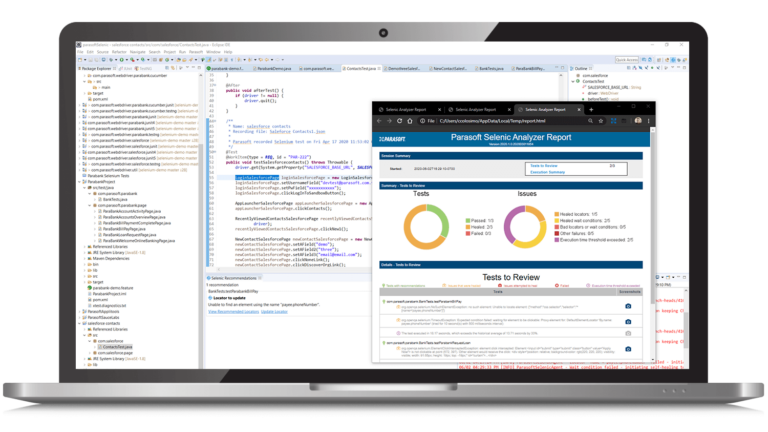The height and width of the screenshot is (432, 768).
Task: Open screenshot camera for ElementClickInterceptedException row
Action: point(628,349)
